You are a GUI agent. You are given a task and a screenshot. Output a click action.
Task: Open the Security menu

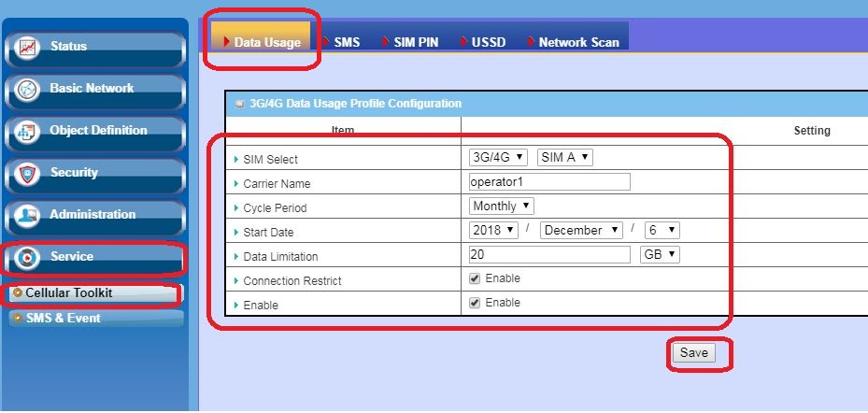(x=94, y=176)
